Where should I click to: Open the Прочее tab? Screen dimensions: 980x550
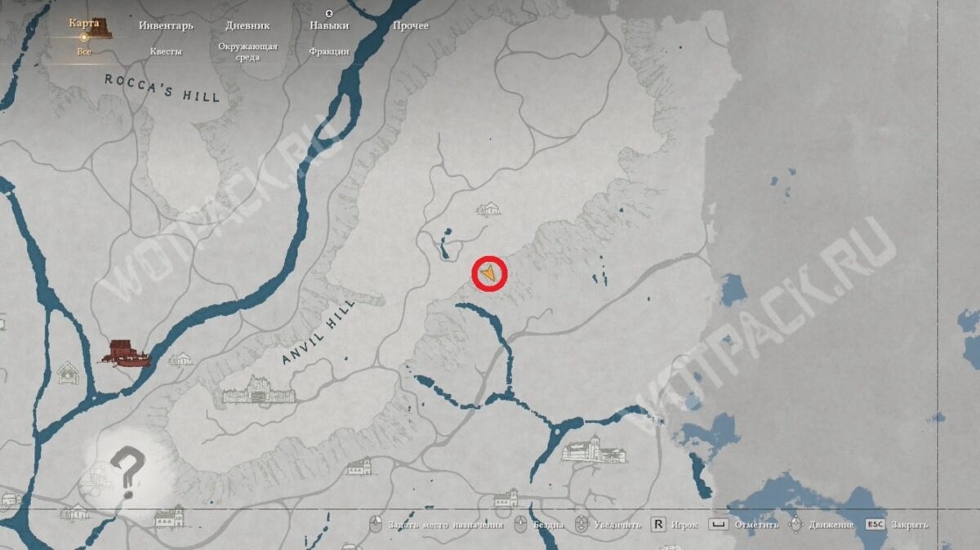pos(410,25)
